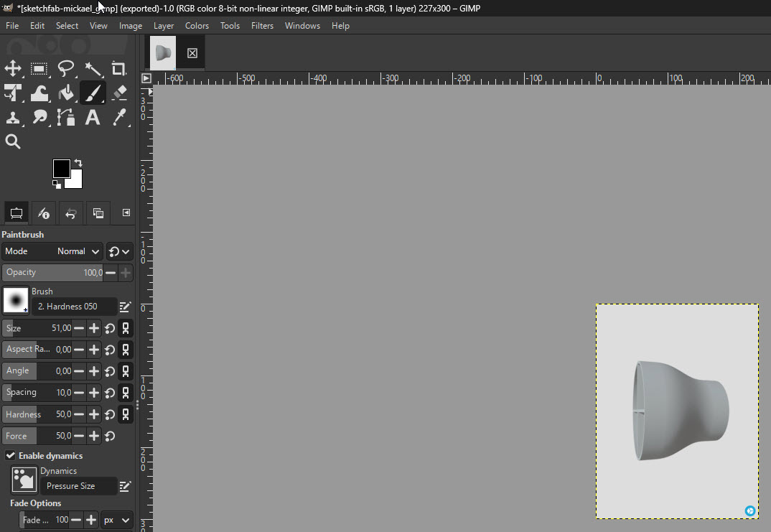This screenshot has height=532, width=771.
Task: Edit the Pressure Size dynamics
Action: coord(124,486)
